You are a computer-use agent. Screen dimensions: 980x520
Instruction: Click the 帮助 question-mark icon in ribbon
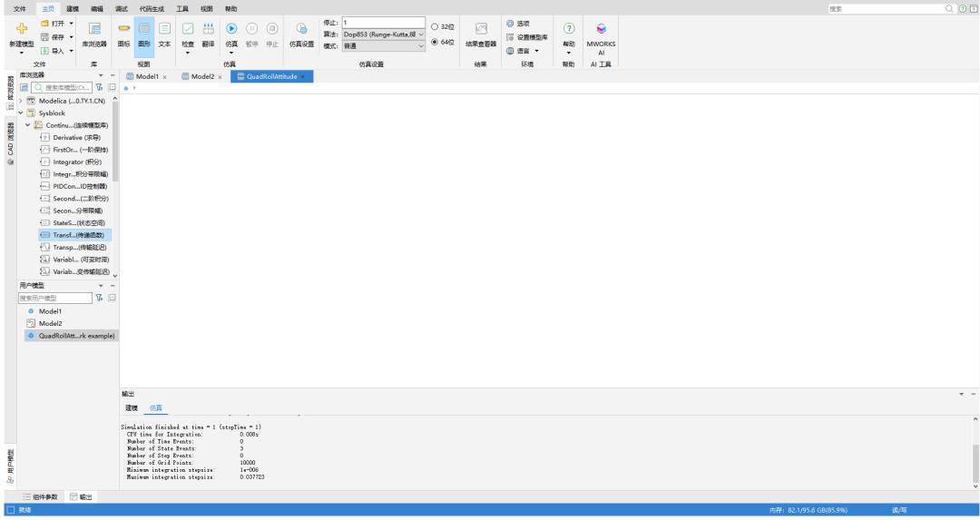569,28
